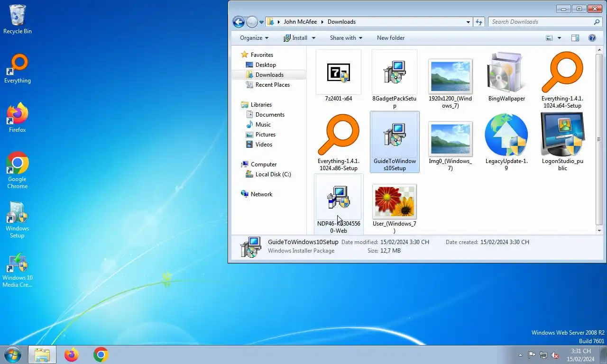Select the 1920x1200_(Windows_7) image thumbnail
Image resolution: width=607 pixels, height=364 pixels.
pyautogui.click(x=450, y=83)
